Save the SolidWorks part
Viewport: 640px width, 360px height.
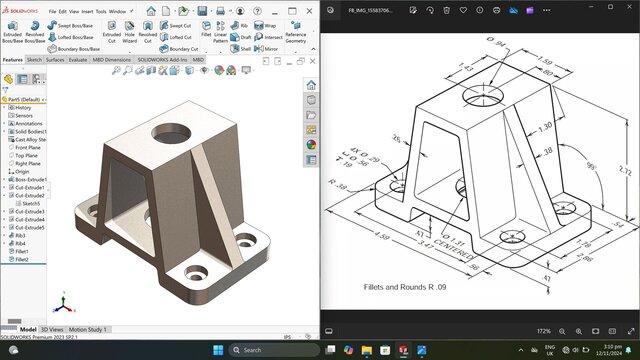click(x=202, y=11)
